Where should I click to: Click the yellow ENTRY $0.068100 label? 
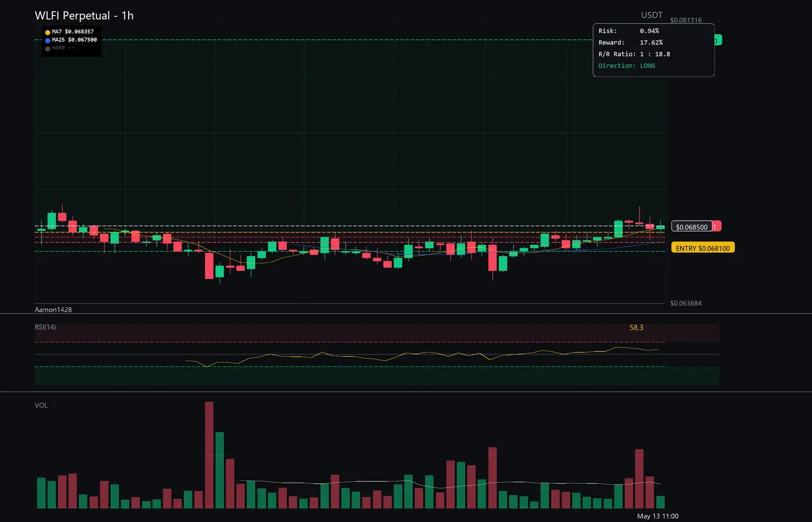[x=703, y=248]
